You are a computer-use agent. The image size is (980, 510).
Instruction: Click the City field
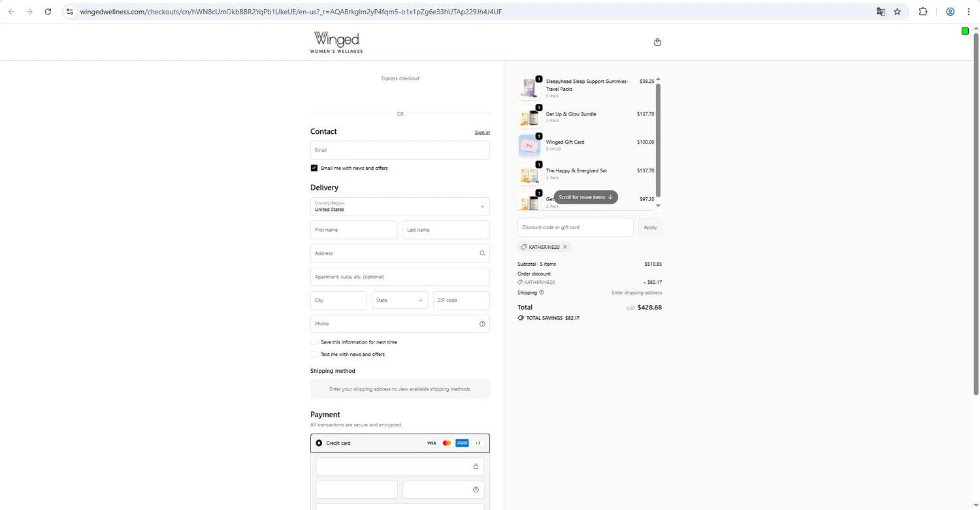[x=338, y=300]
